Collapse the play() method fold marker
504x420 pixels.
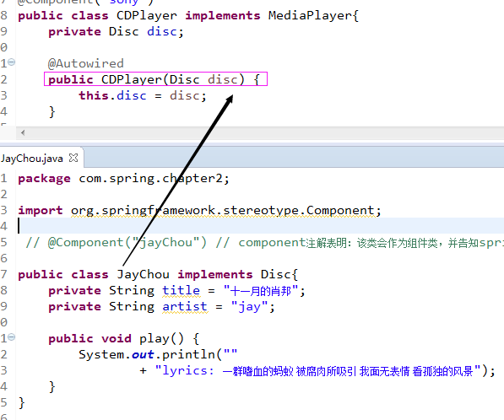(x=11, y=337)
